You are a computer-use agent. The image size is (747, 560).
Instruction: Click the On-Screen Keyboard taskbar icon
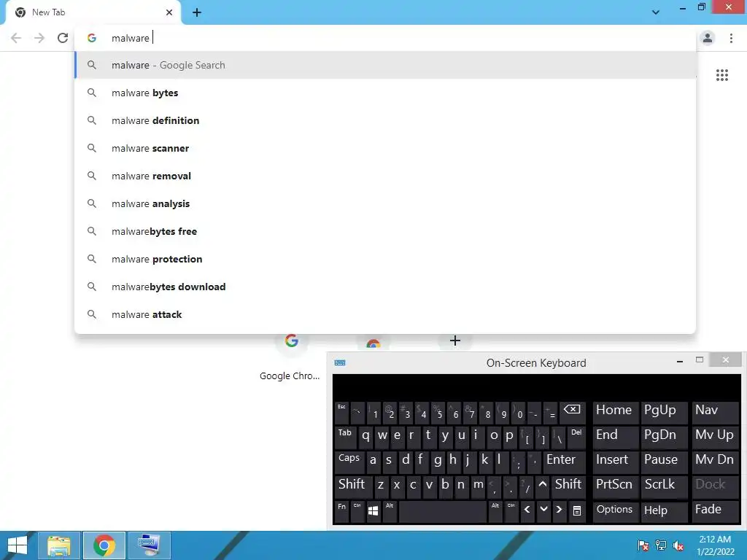150,545
